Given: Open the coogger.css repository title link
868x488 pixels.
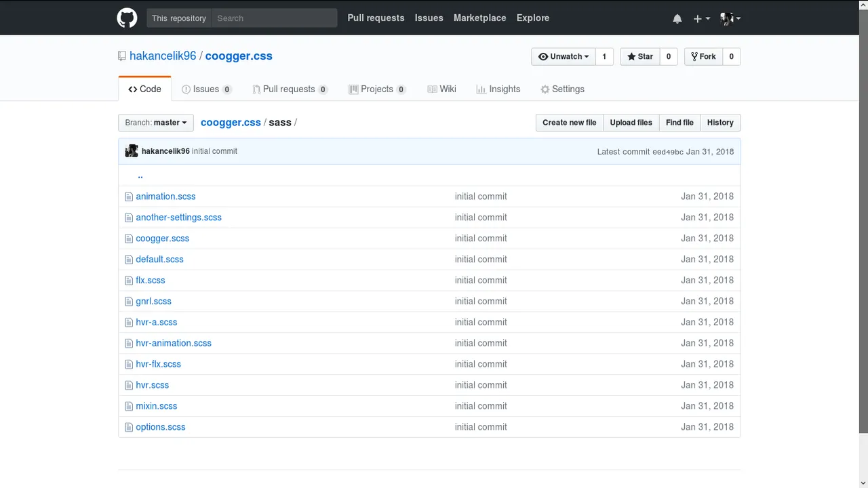Looking at the screenshot, I should [x=239, y=56].
